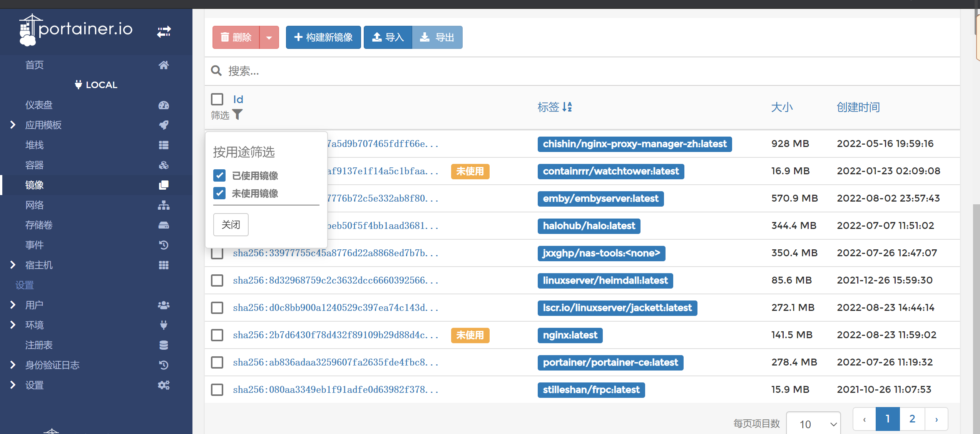Go to page 2 of images
This screenshot has width=980, height=434.
tap(912, 419)
